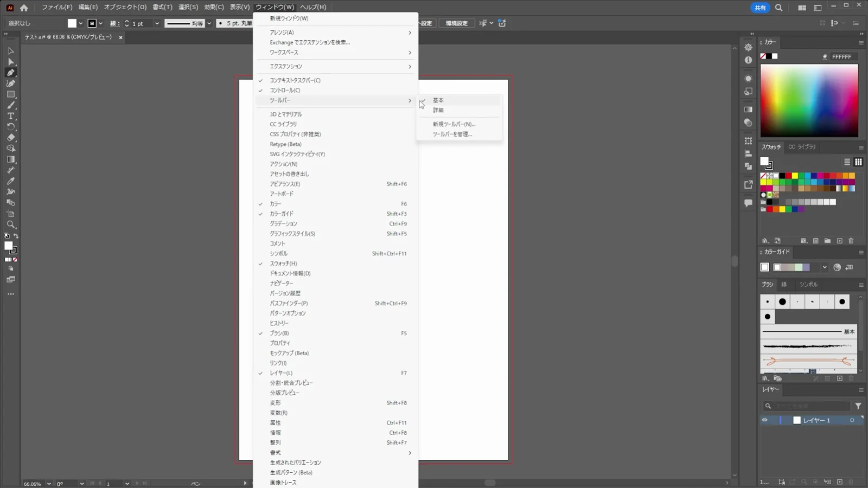The height and width of the screenshot is (488, 868).
Task: Select the Paintbrush tool
Action: [x=10, y=105]
